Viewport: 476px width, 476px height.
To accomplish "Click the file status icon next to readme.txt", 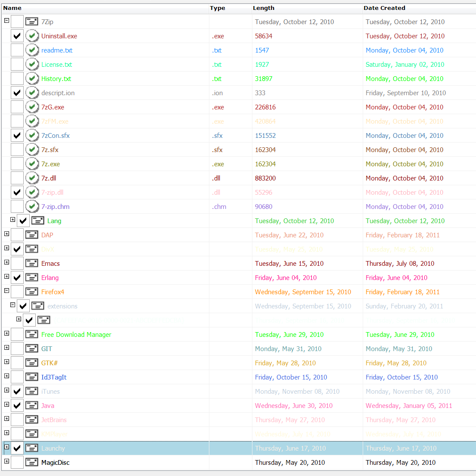I will coord(32,50).
